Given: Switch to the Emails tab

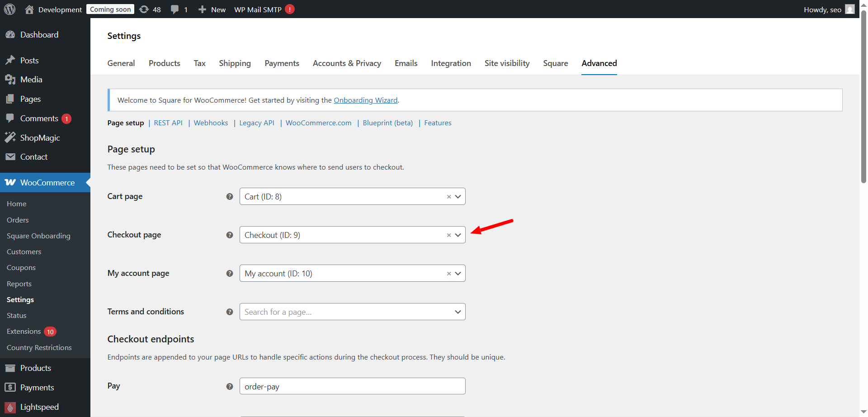Looking at the screenshot, I should coord(406,63).
